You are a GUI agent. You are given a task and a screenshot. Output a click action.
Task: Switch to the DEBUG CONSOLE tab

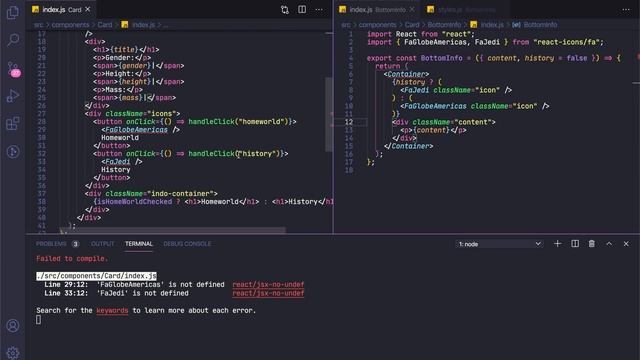point(187,244)
